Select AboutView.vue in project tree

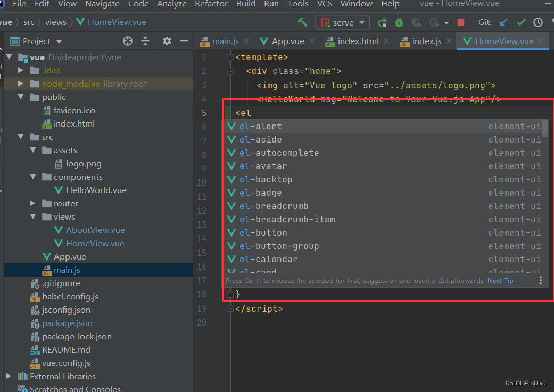click(95, 230)
